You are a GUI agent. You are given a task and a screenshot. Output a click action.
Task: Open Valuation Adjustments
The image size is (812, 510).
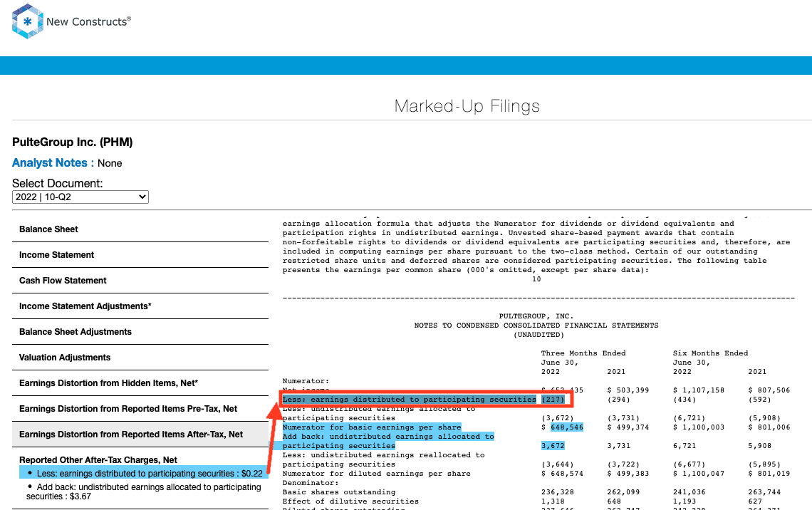[140, 358]
